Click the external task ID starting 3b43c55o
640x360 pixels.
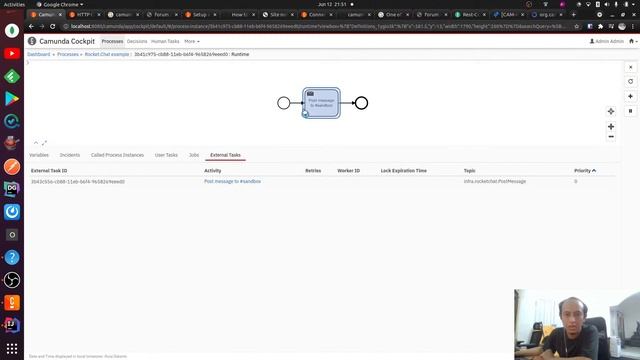click(78, 182)
